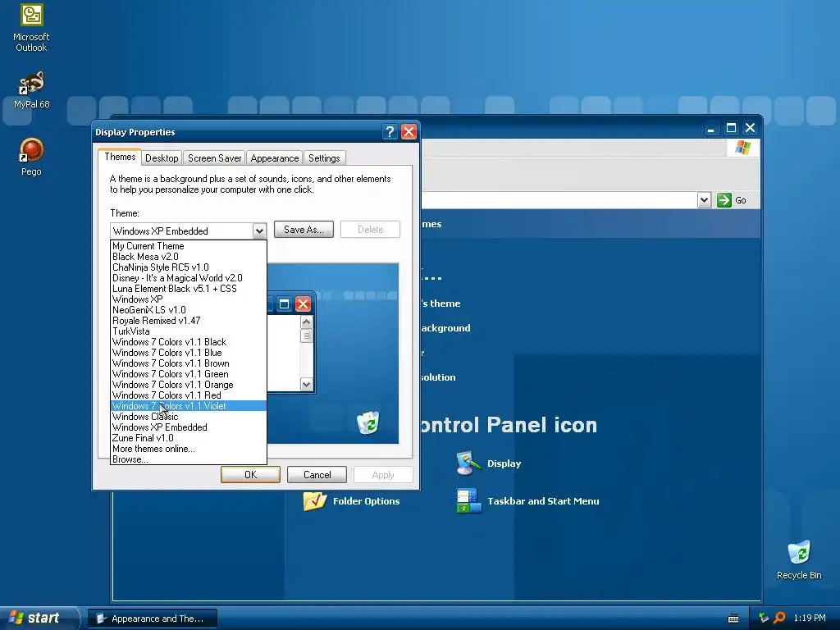Click More themes online... entry
Viewport: 840px width, 630px height.
pyautogui.click(x=189, y=449)
